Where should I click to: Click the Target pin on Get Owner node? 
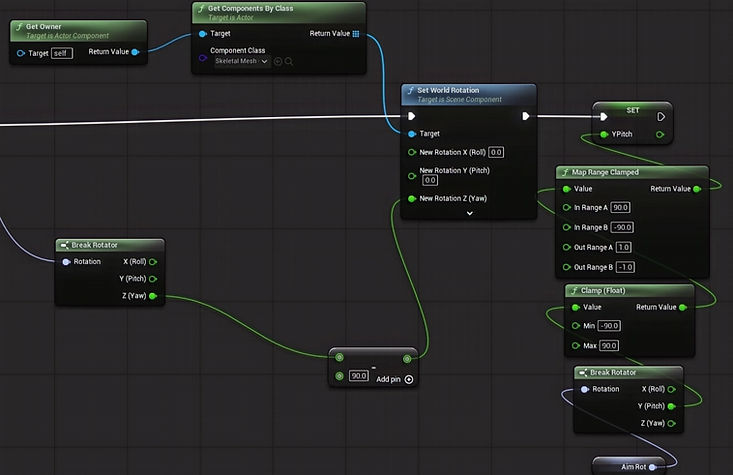(x=21, y=53)
